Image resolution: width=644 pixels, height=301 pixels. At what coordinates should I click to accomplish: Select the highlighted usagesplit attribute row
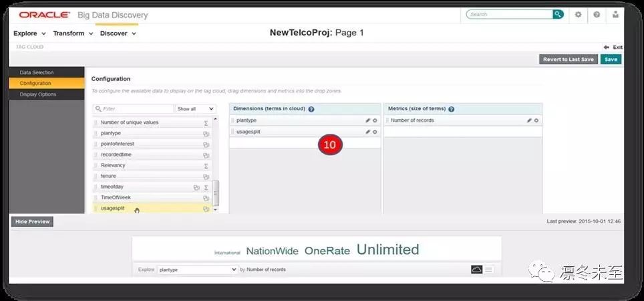(x=152, y=209)
